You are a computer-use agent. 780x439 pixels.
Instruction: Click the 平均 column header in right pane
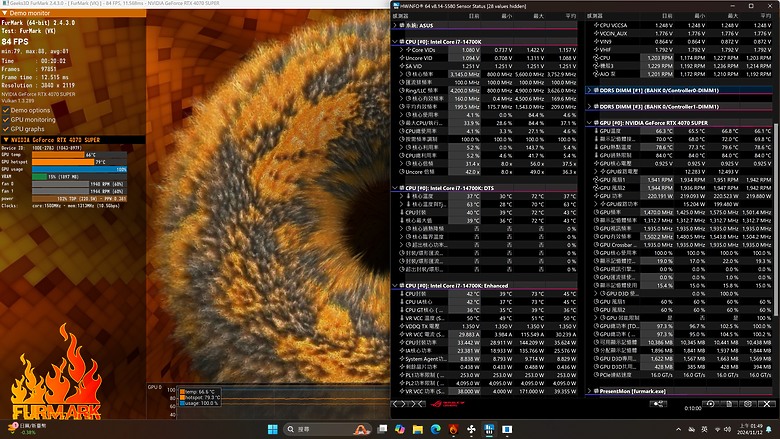(x=766, y=16)
